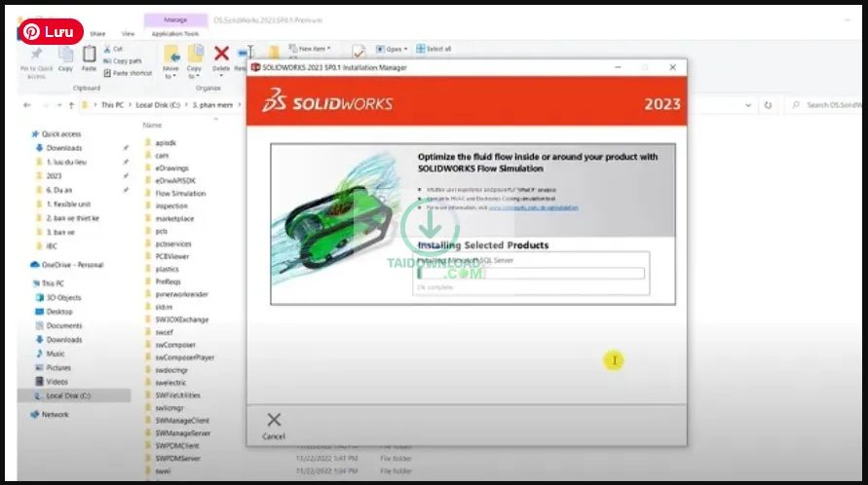Minimize the Installation Manager window
This screenshot has height=485, width=868.
[x=618, y=67]
